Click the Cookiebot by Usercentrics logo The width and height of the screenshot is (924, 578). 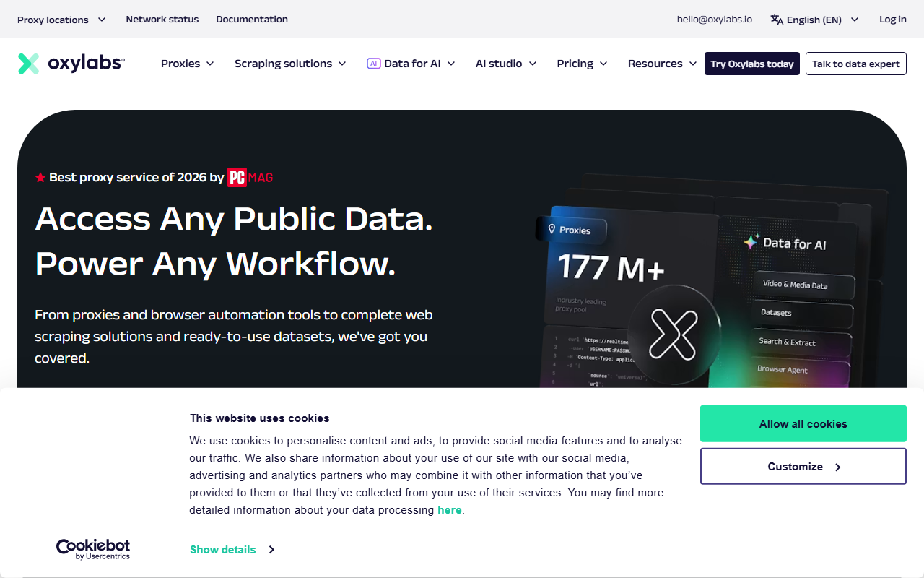[x=93, y=549]
